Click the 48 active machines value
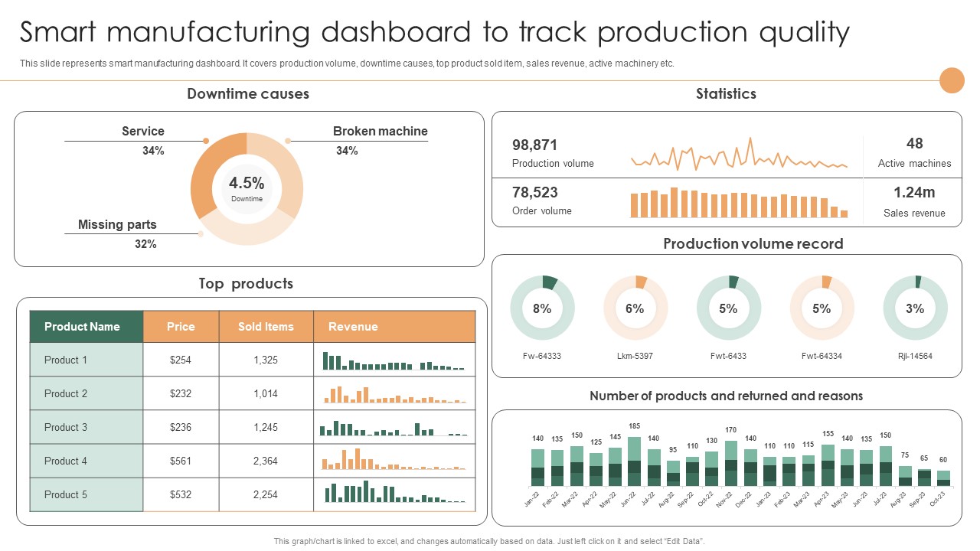The width and height of the screenshot is (980, 551). [x=914, y=143]
